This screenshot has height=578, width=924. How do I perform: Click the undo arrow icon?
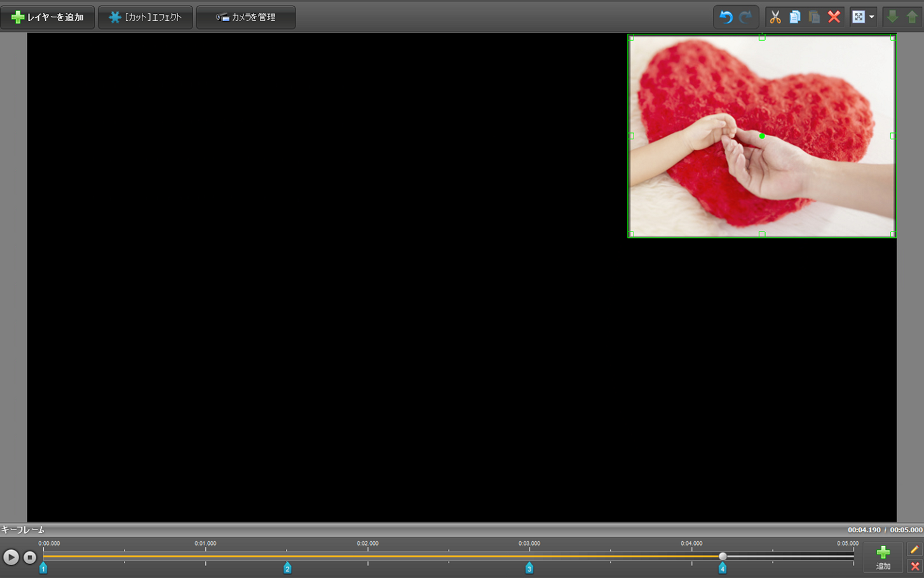tap(726, 17)
